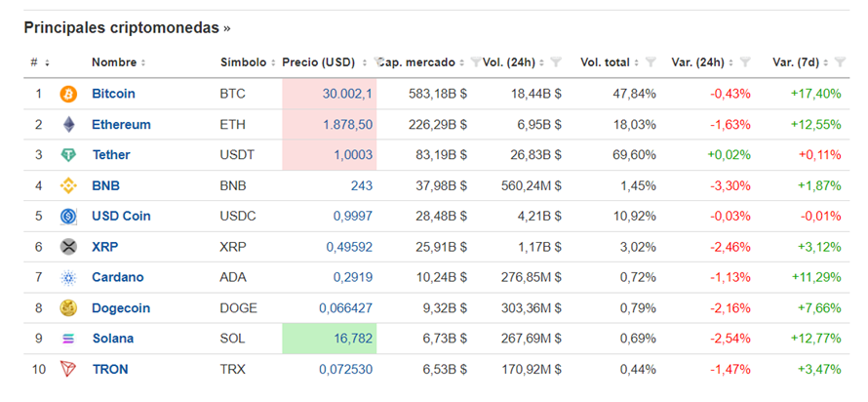Screen dimensions: 868x402
Task: Click TRON market cap 6,53B $
Action: 443,369
